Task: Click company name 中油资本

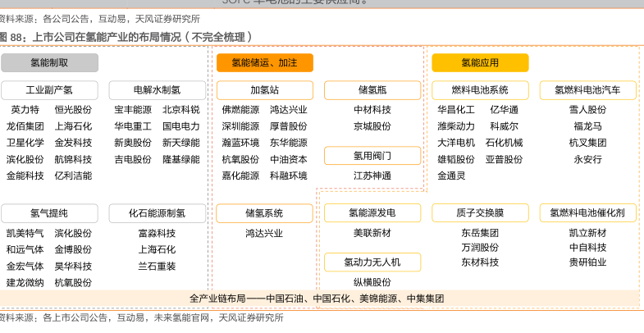Action: click(289, 159)
